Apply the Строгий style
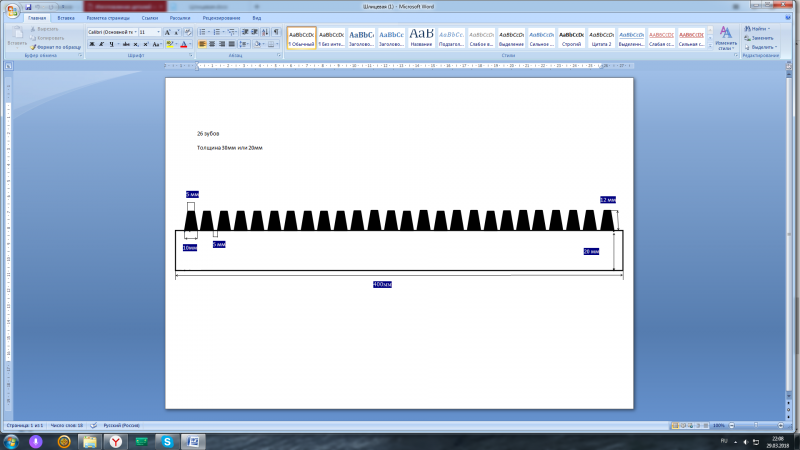Screen dimensions: 800x450 click(x=571, y=38)
